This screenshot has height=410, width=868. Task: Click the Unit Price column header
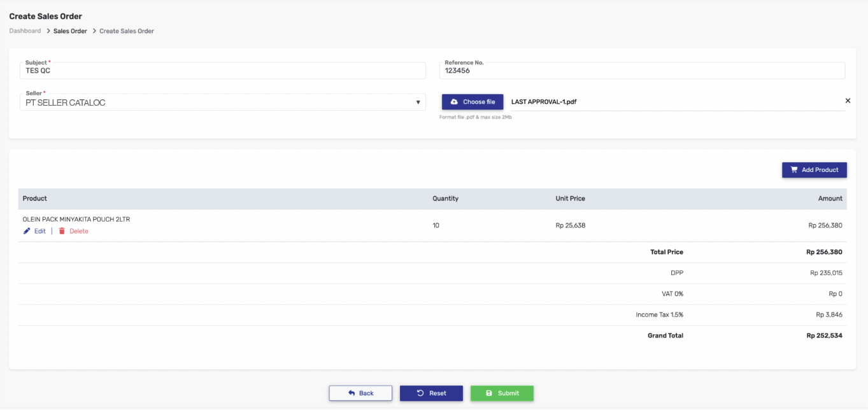point(570,199)
